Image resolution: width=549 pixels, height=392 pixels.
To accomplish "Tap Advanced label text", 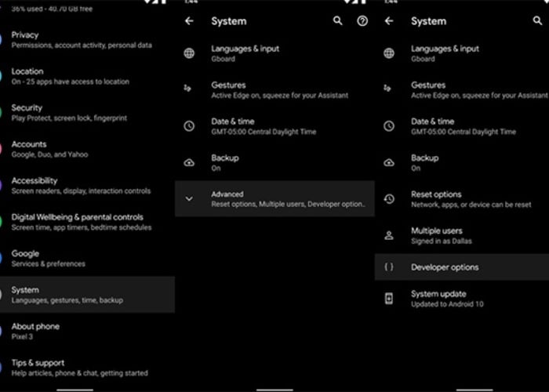I will (227, 194).
